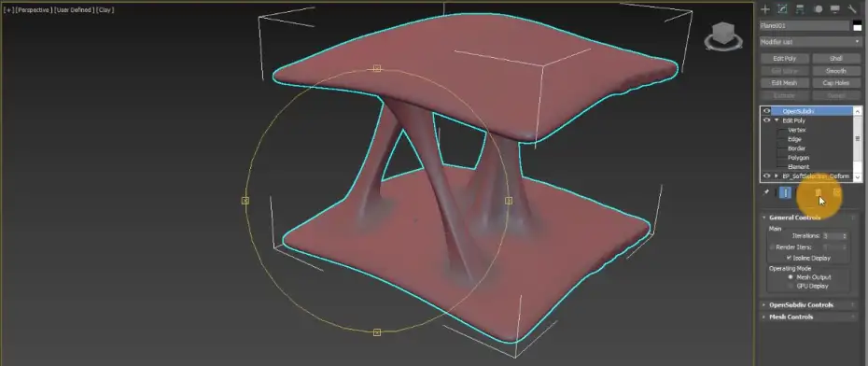Viewport: 868px width, 366px height.
Task: Click modifier stack scroll down arrow
Action: click(858, 176)
